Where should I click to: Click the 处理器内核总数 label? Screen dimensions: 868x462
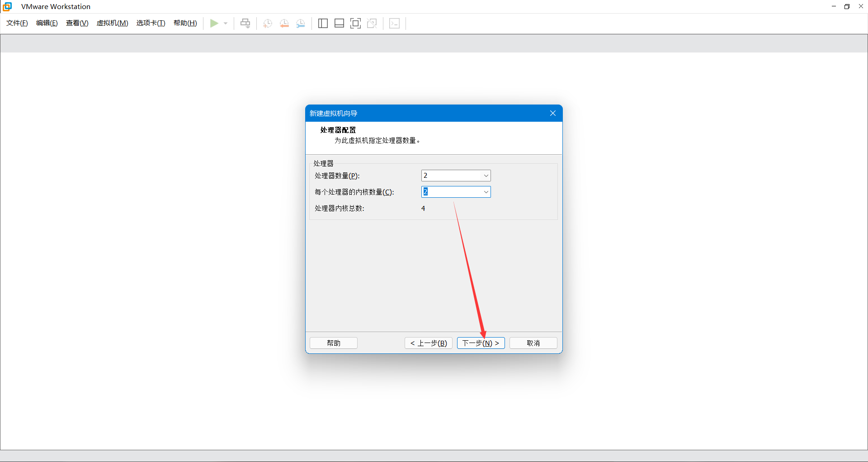(340, 208)
